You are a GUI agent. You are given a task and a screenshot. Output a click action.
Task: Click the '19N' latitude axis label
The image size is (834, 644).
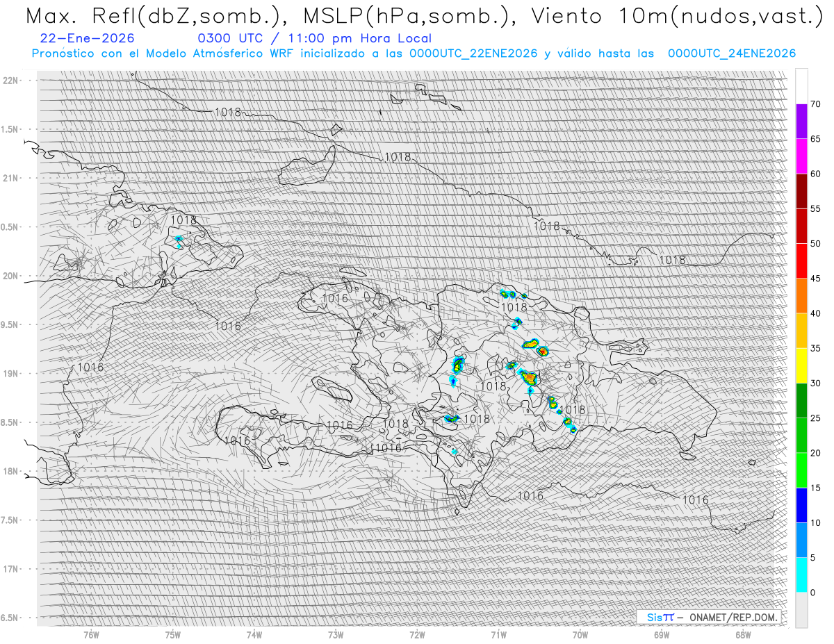(x=10, y=373)
